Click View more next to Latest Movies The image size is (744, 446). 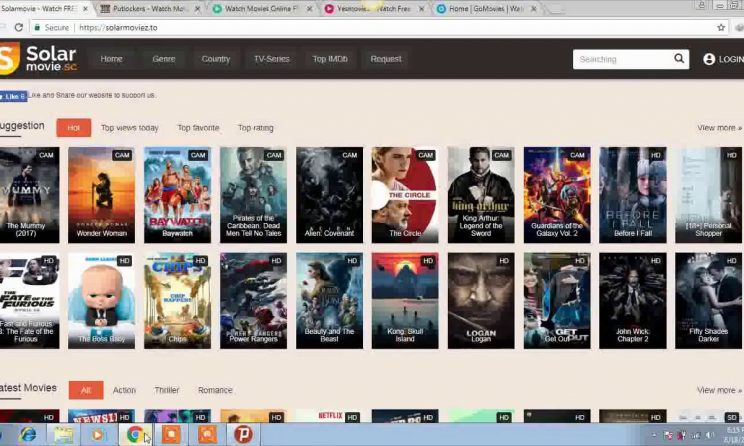719,390
